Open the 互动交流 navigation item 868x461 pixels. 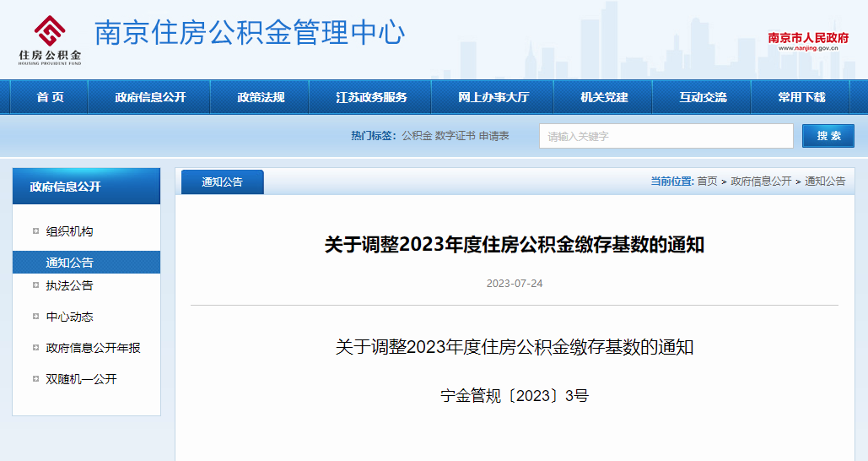[703, 97]
